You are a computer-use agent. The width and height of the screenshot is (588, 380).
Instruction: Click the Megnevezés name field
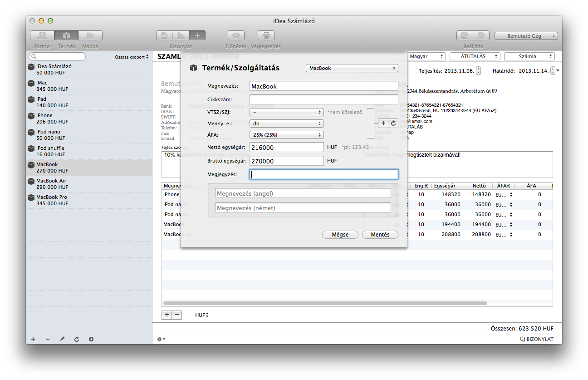(323, 86)
